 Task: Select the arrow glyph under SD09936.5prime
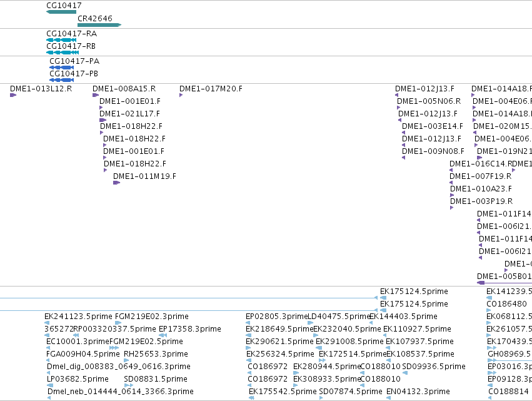pyautogui.click(x=404, y=373)
